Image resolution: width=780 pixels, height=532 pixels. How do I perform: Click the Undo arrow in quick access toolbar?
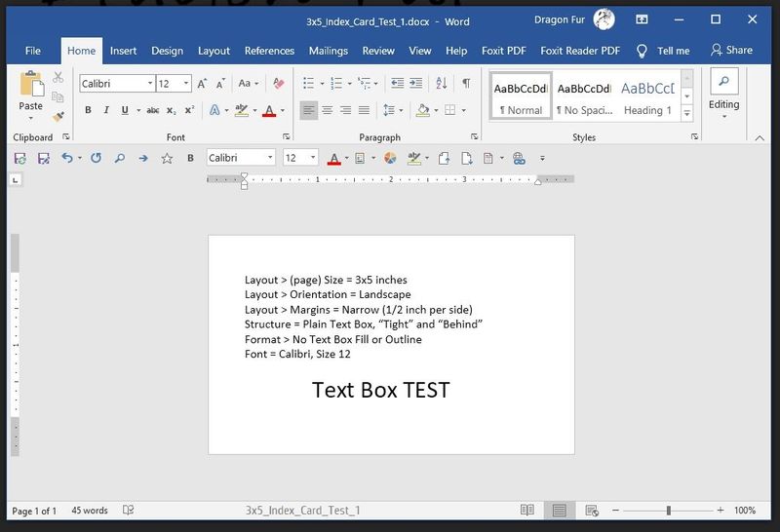67,158
